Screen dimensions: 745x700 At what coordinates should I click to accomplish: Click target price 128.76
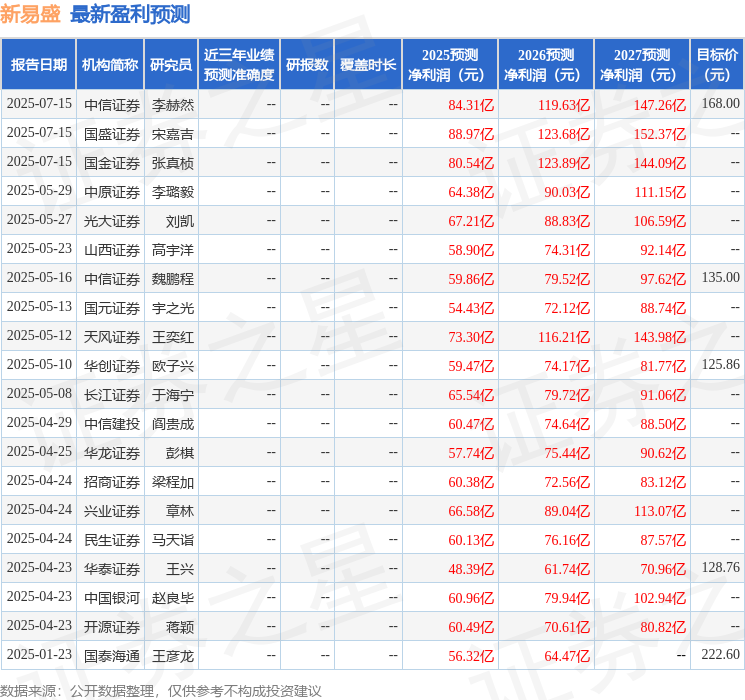721,567
